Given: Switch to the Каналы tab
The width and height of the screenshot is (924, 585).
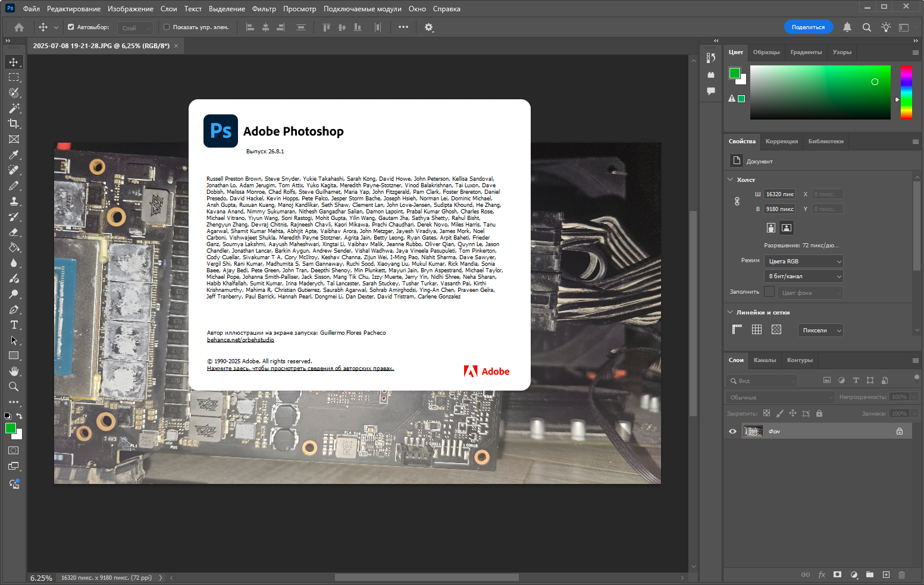Looking at the screenshot, I should tap(765, 360).
